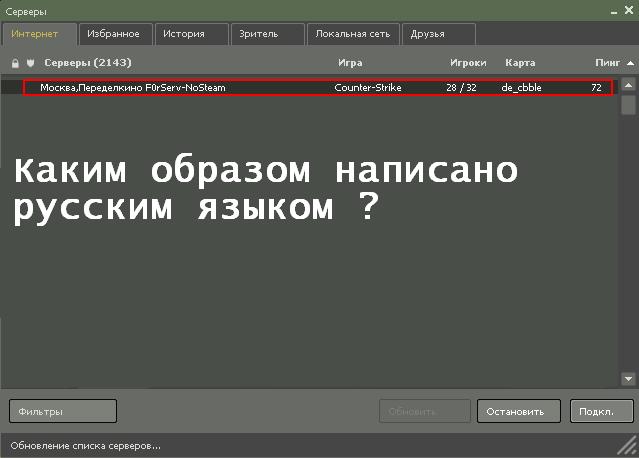639x458 pixels.
Task: Sort by password lock icon column
Action: tap(15, 63)
